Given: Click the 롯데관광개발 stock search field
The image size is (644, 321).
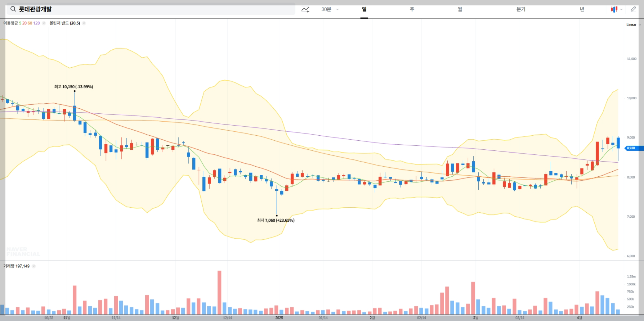Looking at the screenshot, I should point(151,9).
